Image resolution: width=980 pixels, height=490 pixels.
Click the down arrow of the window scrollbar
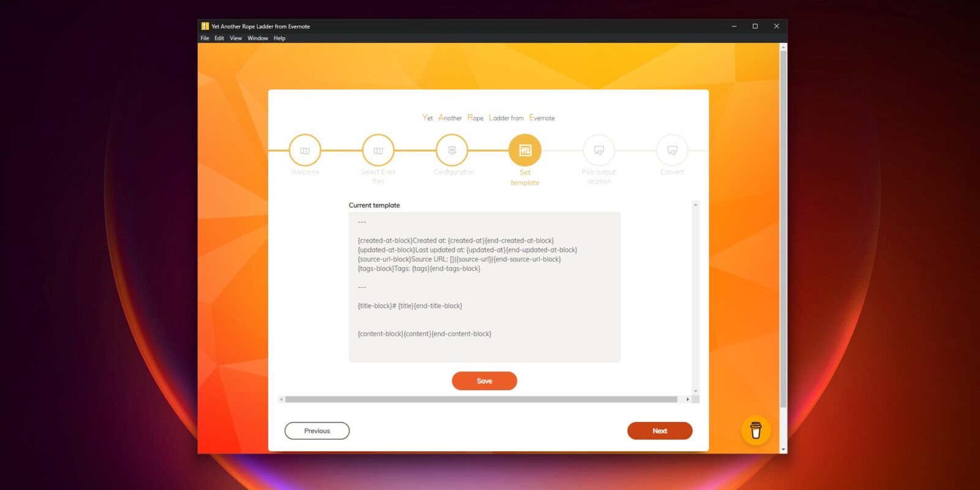(x=783, y=450)
